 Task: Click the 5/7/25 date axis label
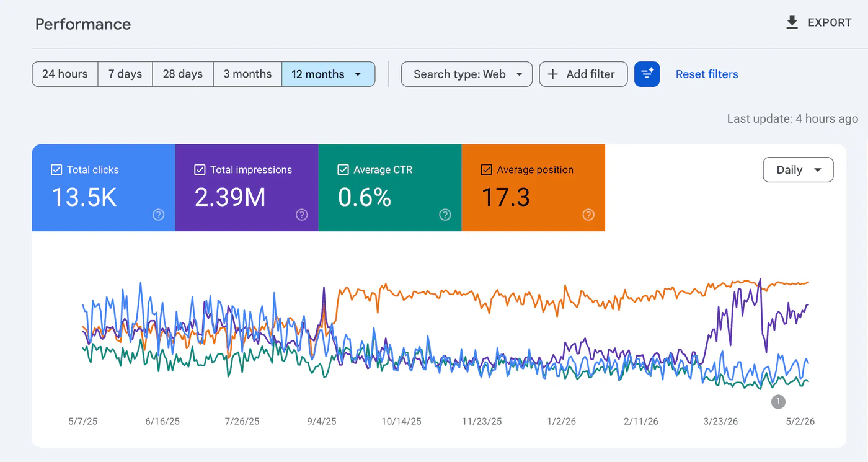83,422
